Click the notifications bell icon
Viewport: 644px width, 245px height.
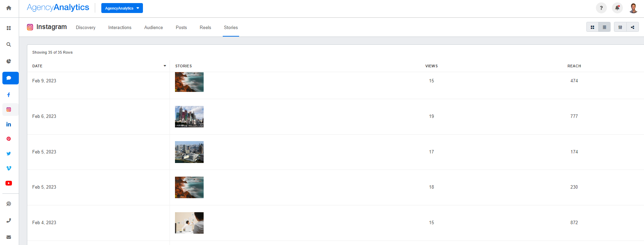(617, 8)
